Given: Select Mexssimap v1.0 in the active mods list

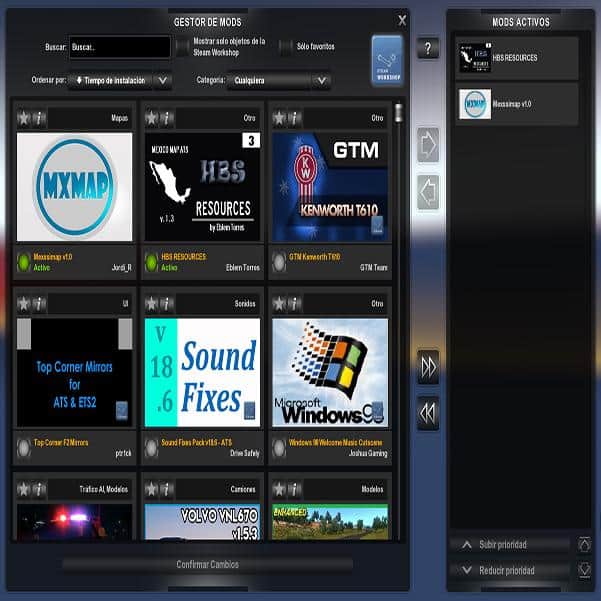Looking at the screenshot, I should (516, 104).
